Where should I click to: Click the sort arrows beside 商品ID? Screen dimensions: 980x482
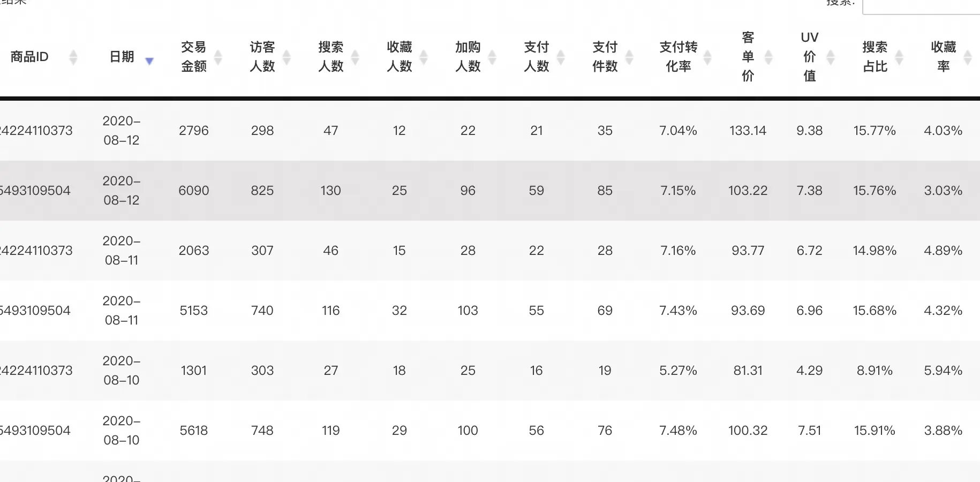coord(73,57)
